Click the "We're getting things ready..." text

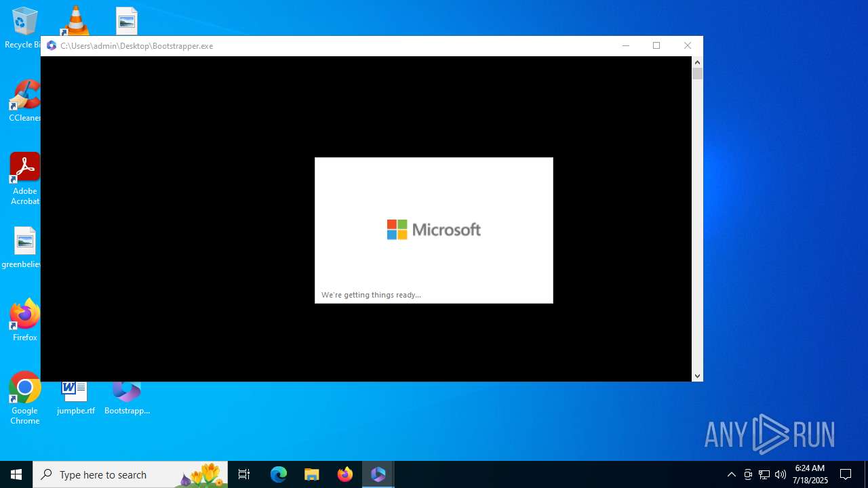(x=371, y=295)
